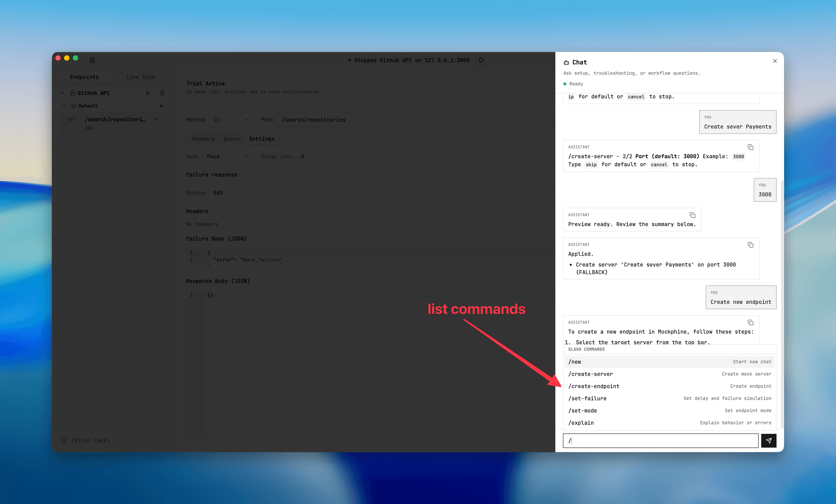Collapse the left sidebar panel

pos(92,60)
